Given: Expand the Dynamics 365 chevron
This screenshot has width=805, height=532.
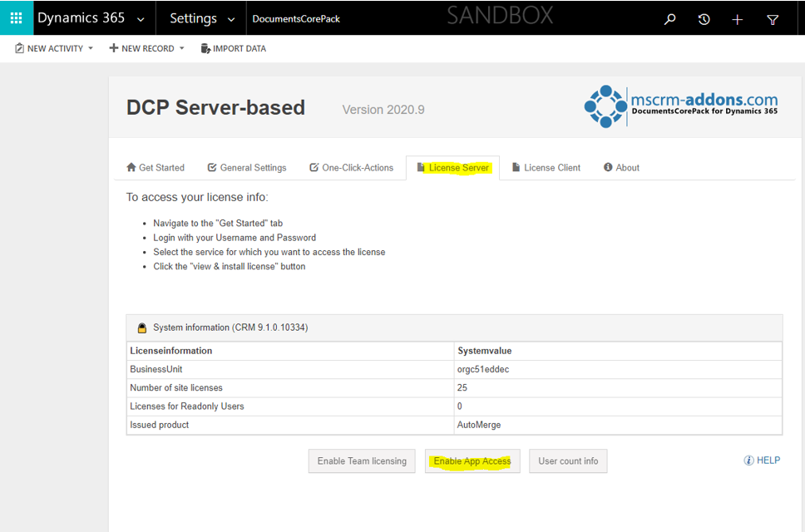Looking at the screenshot, I should point(141,19).
